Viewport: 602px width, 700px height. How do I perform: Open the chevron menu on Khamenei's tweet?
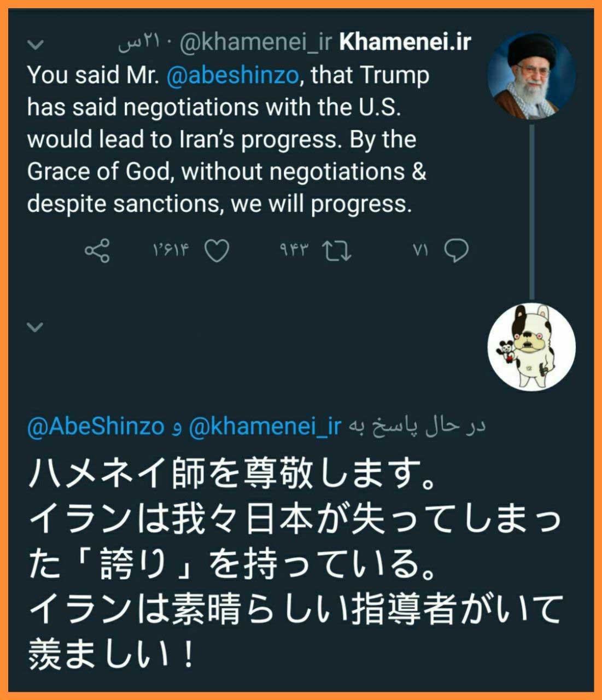36,44
